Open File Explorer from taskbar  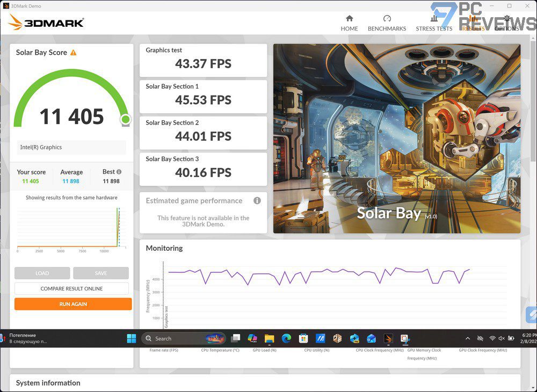tap(269, 339)
